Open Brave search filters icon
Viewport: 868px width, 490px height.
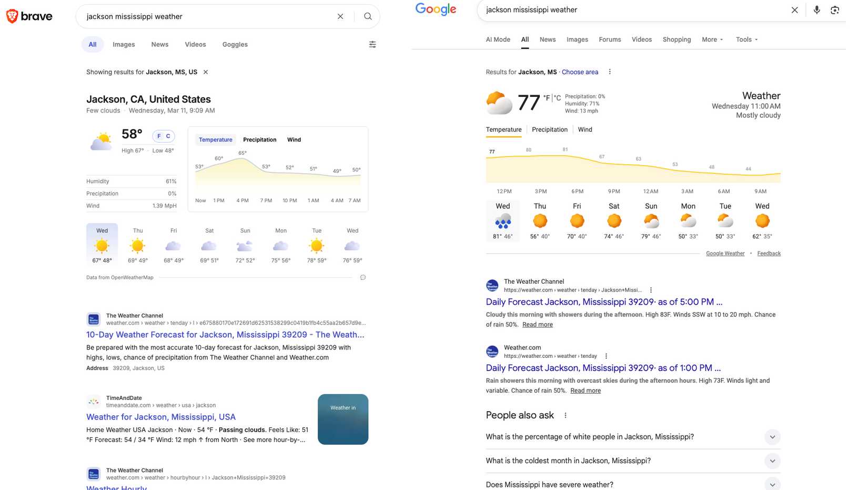(372, 44)
